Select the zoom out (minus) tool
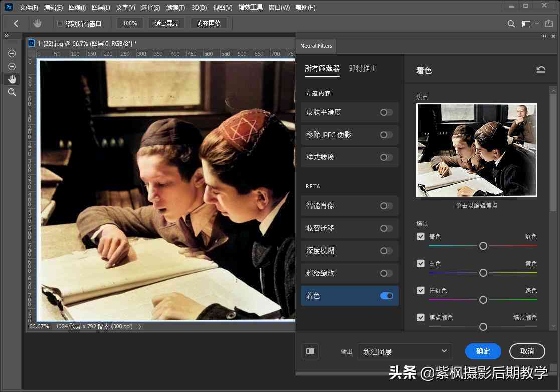The image size is (560, 392). pos(12,66)
